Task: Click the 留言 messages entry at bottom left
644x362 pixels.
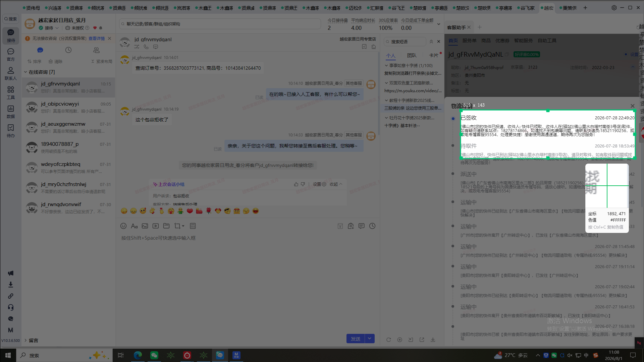Action: click(x=33, y=341)
